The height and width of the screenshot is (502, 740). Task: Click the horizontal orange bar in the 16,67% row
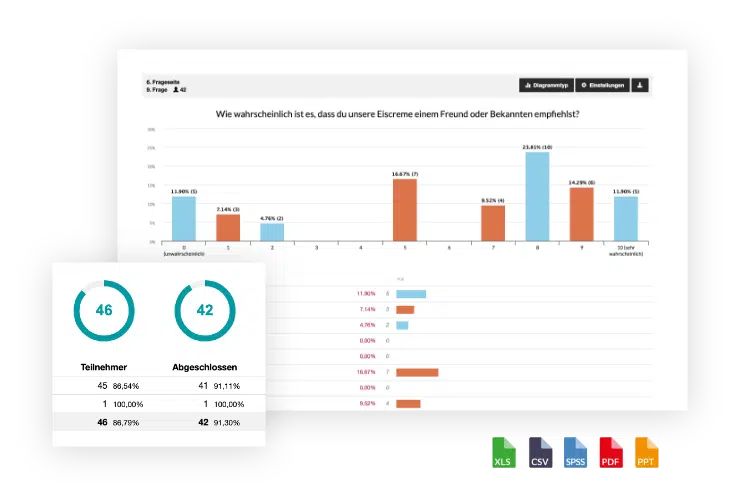[417, 372]
